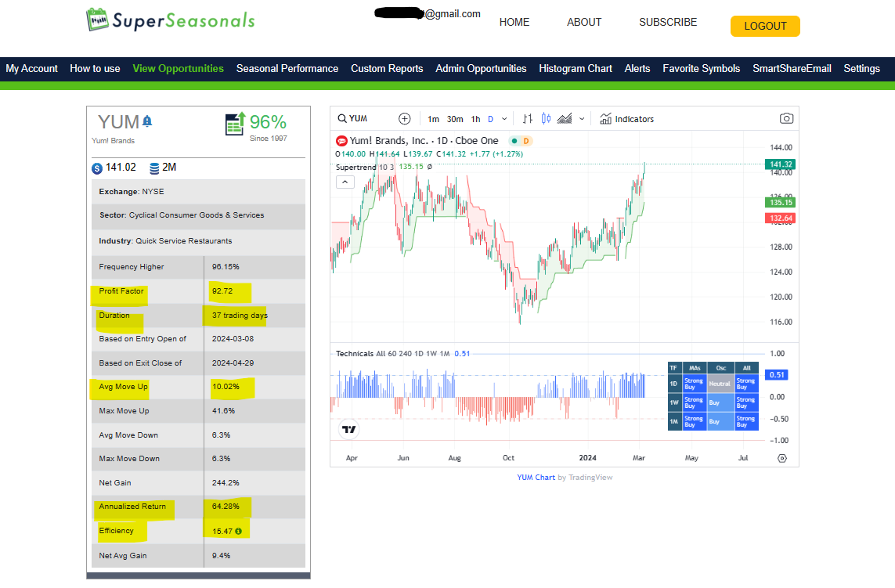This screenshot has width=895, height=588.
Task: Click the SuperSeasonals logo
Action: pyautogui.click(x=171, y=20)
